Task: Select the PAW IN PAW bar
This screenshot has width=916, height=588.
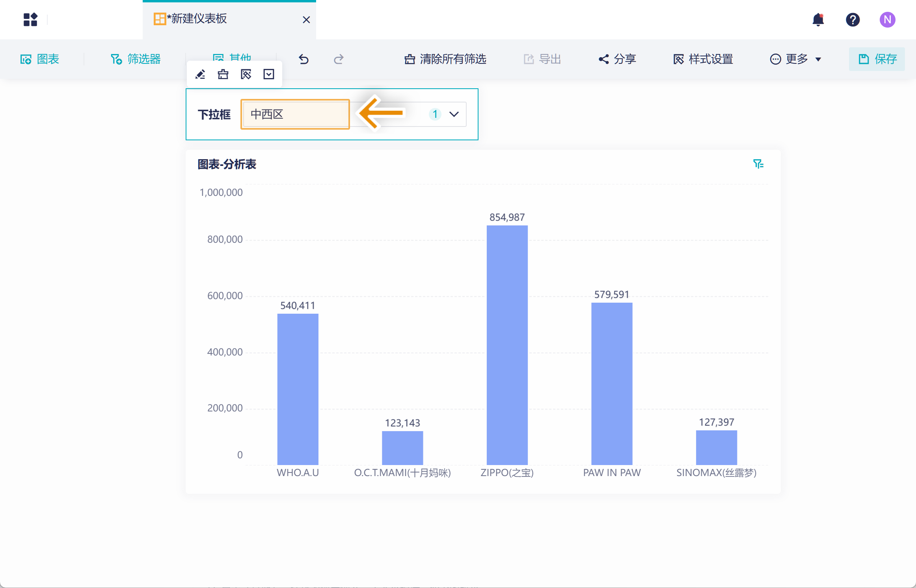Action: pos(612,383)
